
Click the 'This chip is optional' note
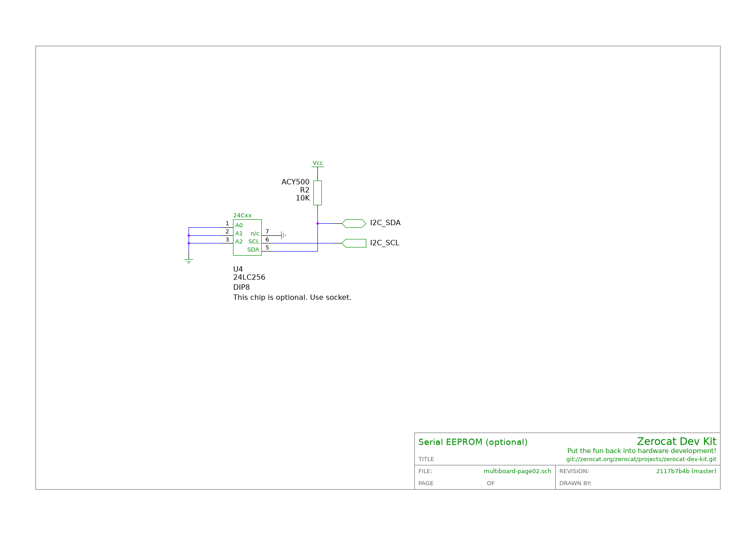pos(292,297)
